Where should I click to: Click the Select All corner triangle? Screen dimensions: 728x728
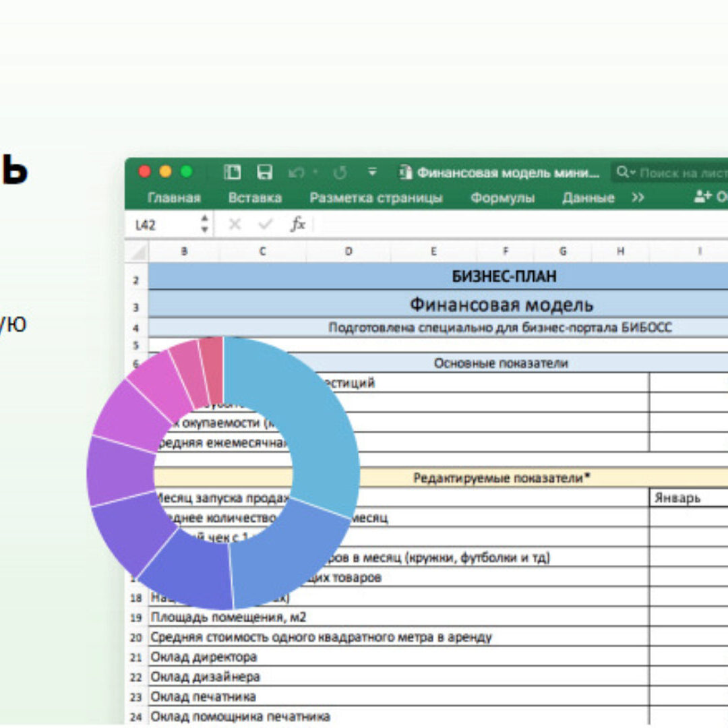137,251
